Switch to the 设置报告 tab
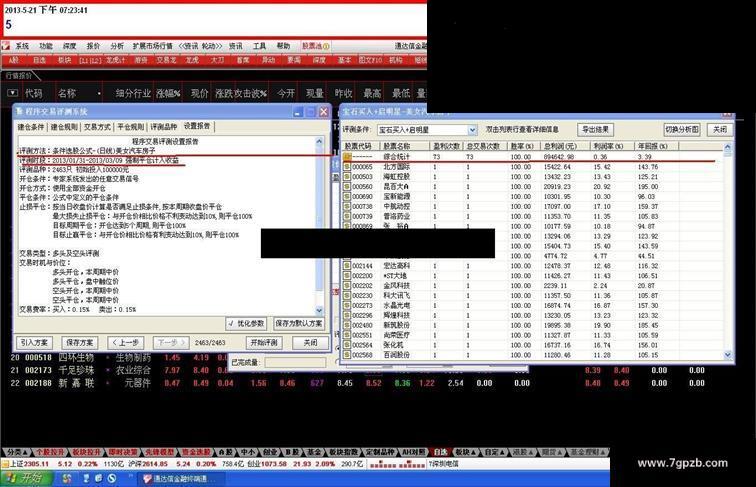The image size is (756, 487). click(197, 126)
